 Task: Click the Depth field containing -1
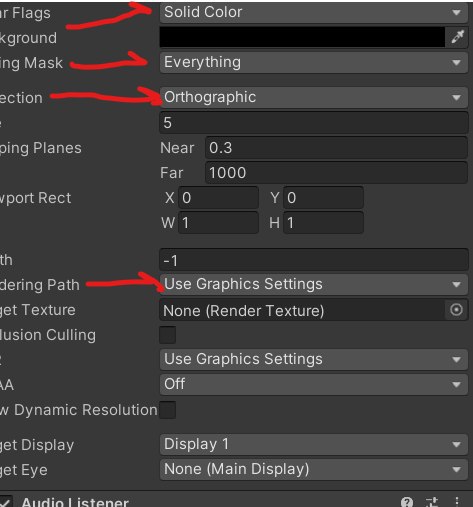click(314, 260)
